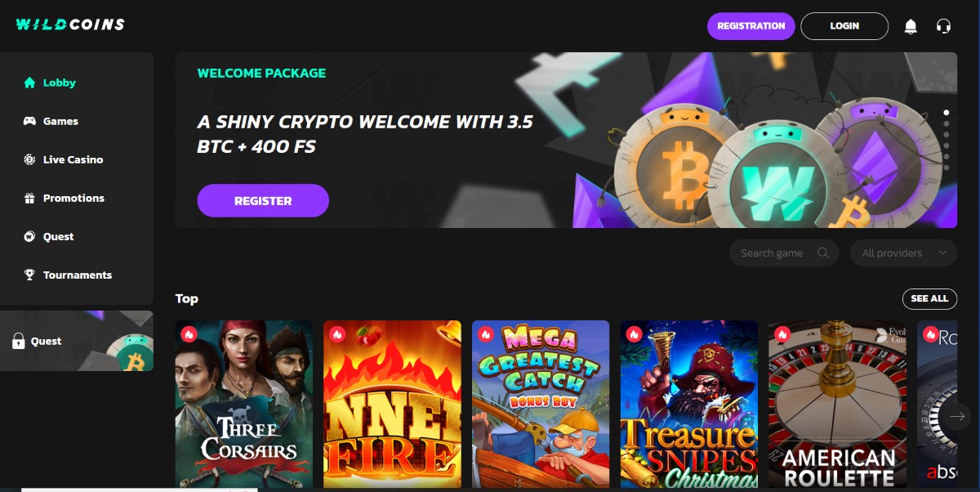Image resolution: width=980 pixels, height=492 pixels.
Task: Click the Lobby home icon
Action: tap(29, 83)
